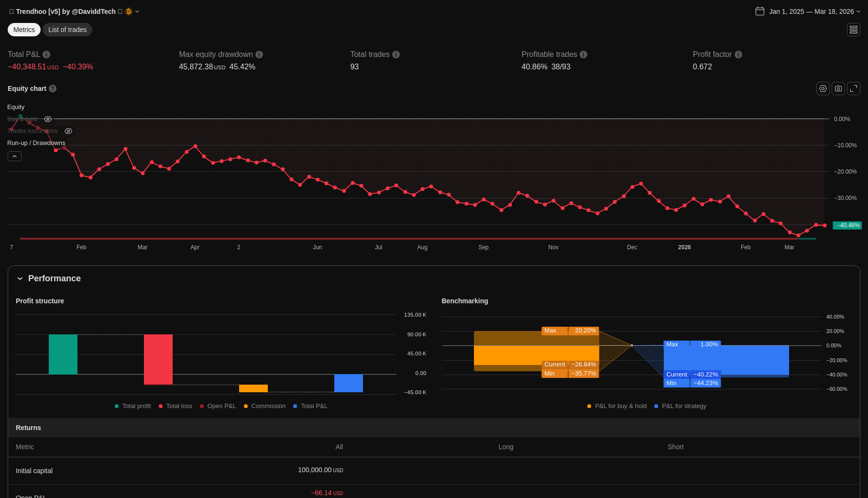The width and height of the screenshot is (868, 498).
Task: Switch to the List of trades tab
Action: coord(67,30)
